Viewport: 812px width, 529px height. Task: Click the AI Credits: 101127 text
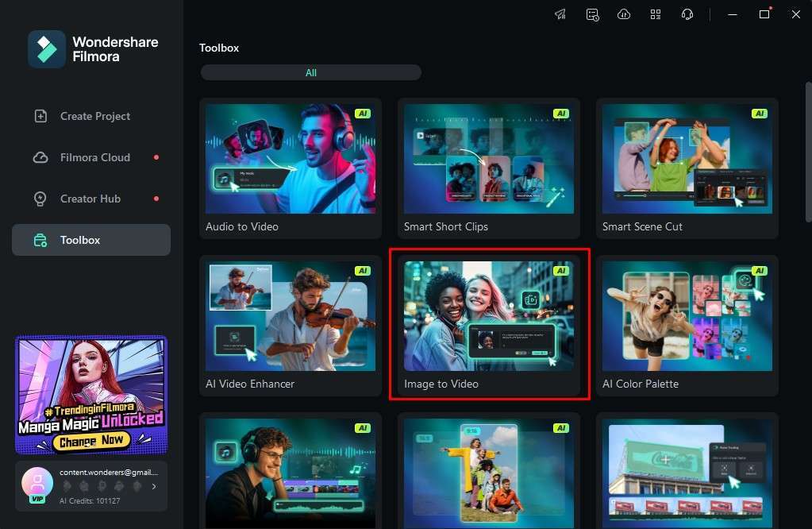90,501
